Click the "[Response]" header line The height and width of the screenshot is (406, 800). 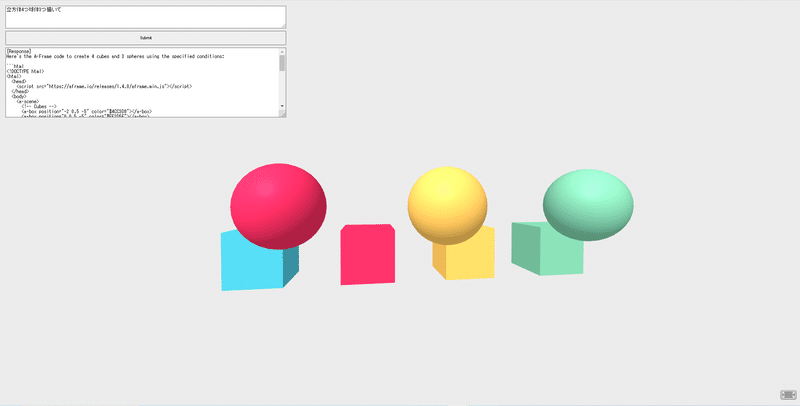[x=19, y=52]
